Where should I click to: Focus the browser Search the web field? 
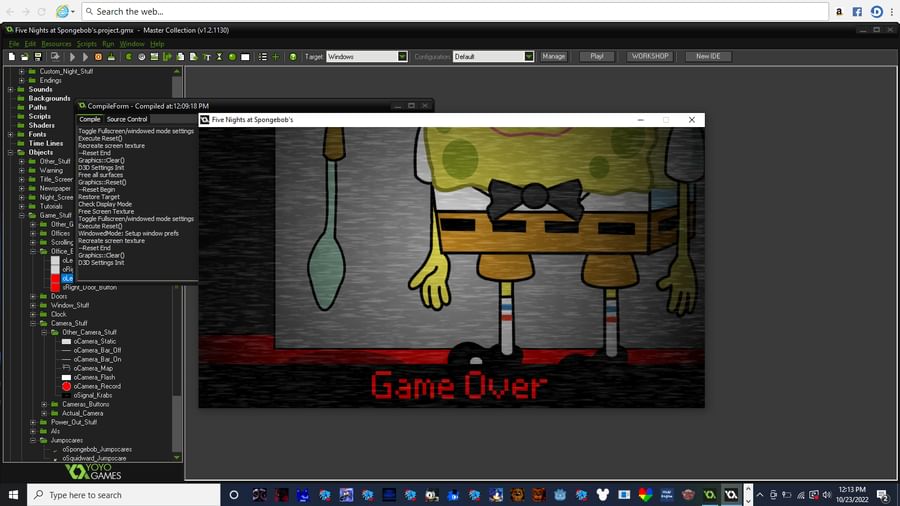[x=455, y=11]
